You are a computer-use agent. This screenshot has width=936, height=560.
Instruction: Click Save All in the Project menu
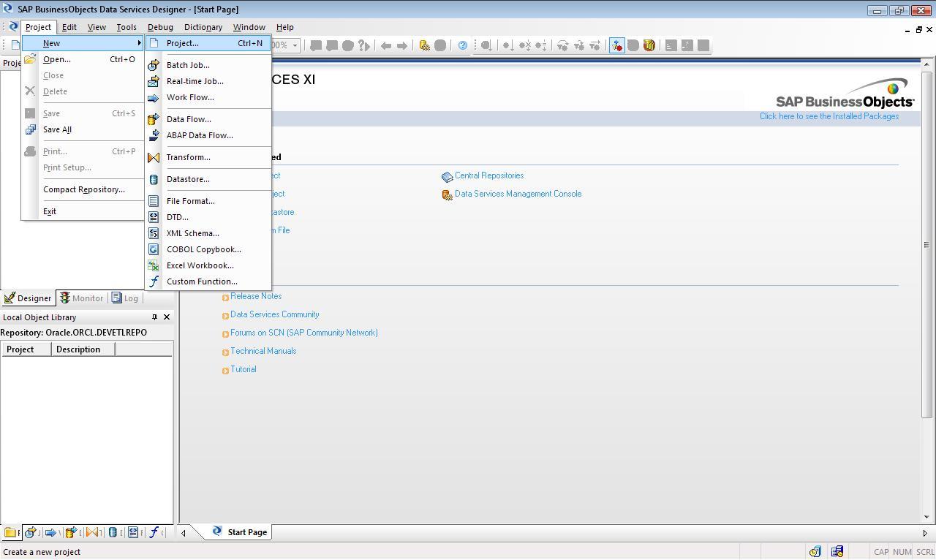coord(83,129)
